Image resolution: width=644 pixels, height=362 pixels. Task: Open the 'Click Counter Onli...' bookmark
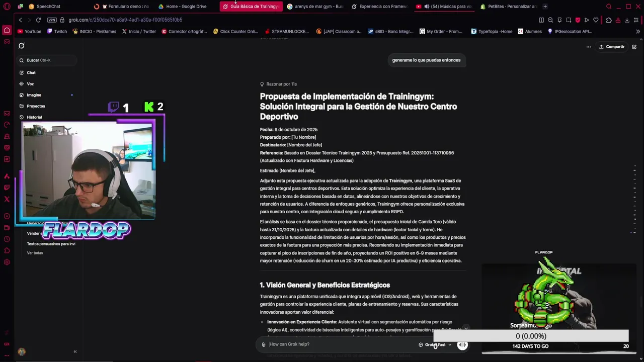click(235, 32)
